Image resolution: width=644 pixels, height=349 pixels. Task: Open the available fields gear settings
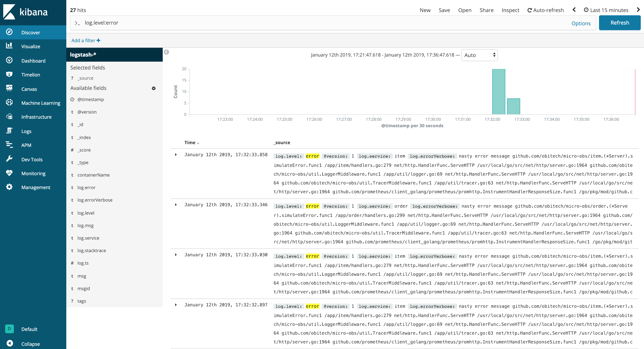point(153,88)
